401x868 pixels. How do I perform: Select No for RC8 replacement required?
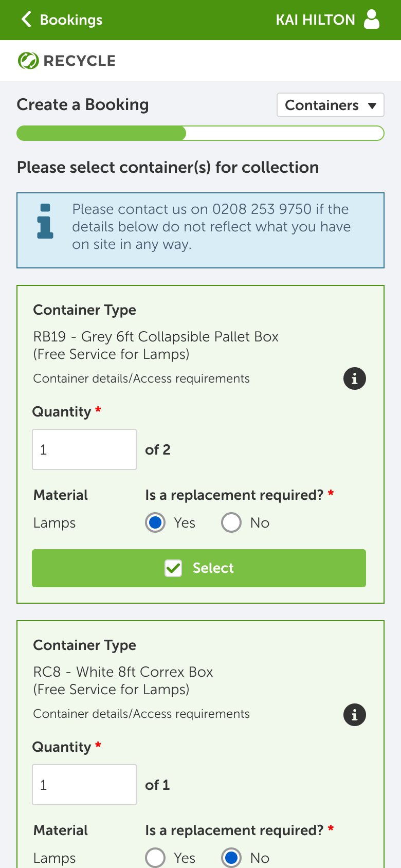click(231, 858)
